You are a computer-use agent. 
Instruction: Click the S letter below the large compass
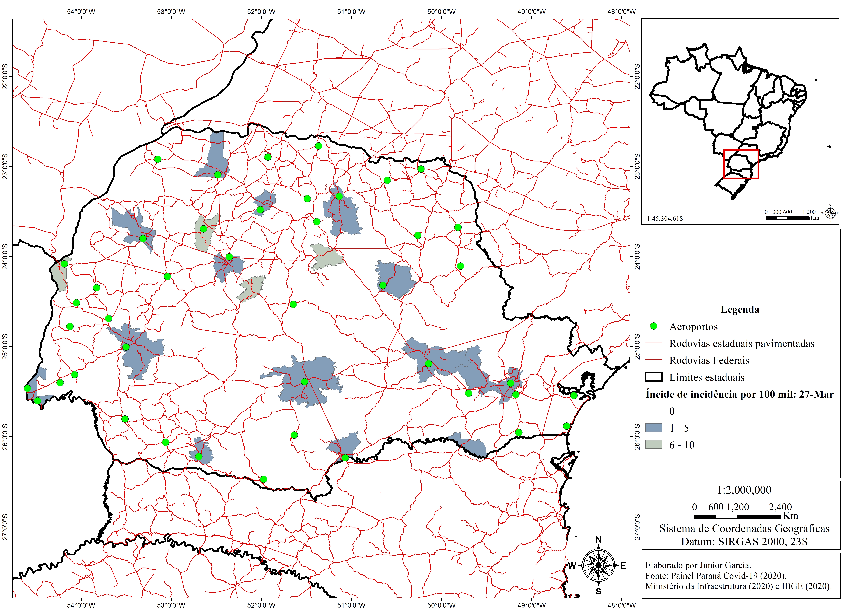(598, 592)
